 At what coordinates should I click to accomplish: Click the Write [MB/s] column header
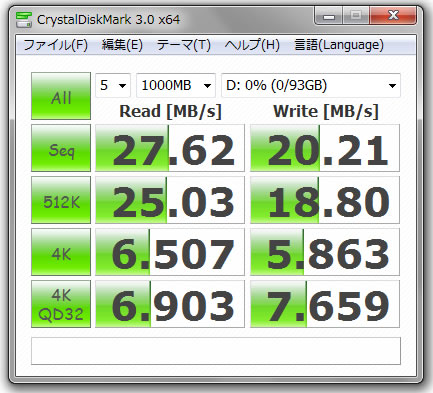pos(326,111)
